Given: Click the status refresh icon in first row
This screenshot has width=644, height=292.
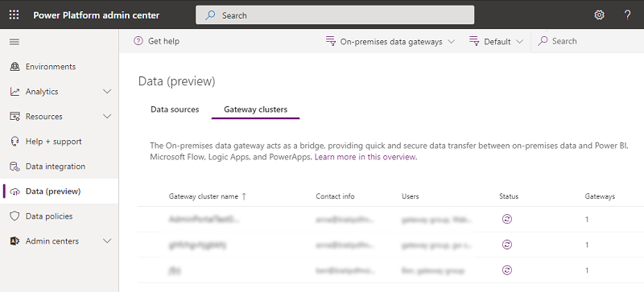Looking at the screenshot, I should 507,220.
